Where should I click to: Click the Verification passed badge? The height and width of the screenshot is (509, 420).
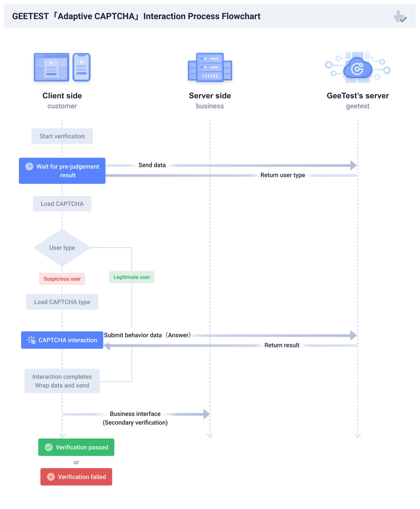76,447
